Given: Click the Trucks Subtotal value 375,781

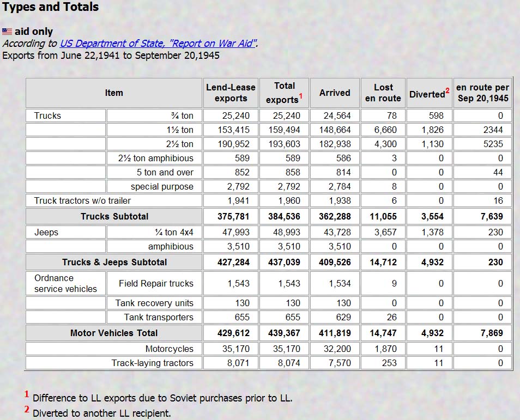Looking at the screenshot, I should [x=233, y=216].
